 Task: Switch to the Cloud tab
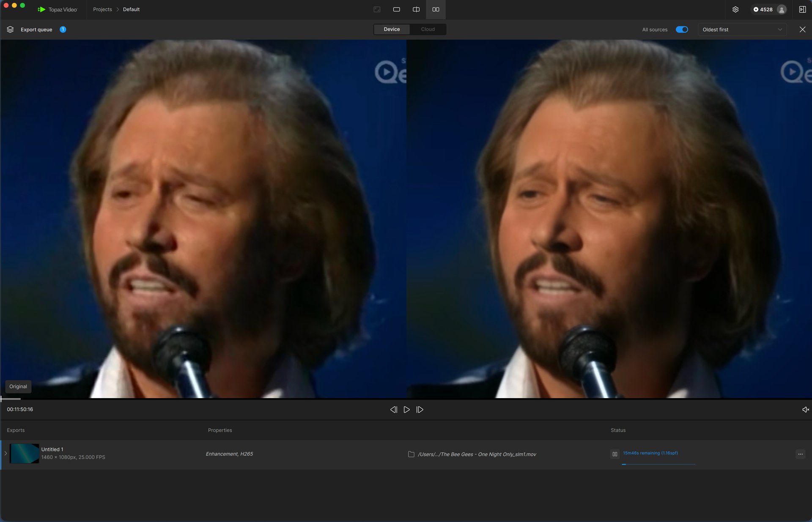coord(428,29)
